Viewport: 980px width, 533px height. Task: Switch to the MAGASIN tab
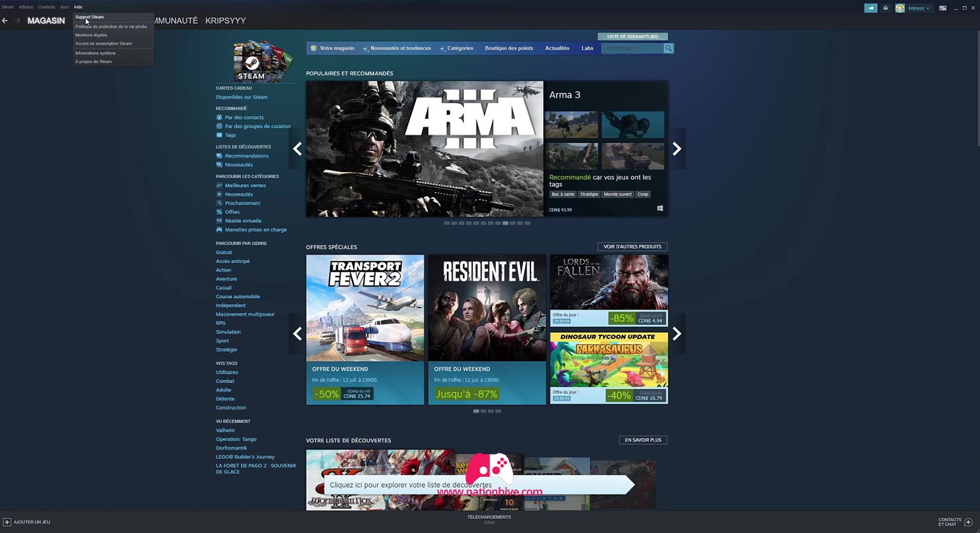pos(46,21)
